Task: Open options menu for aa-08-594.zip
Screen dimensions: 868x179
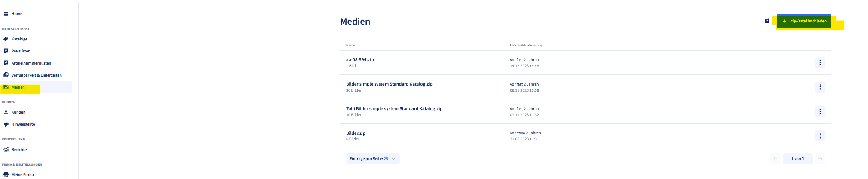Action: 820,63
